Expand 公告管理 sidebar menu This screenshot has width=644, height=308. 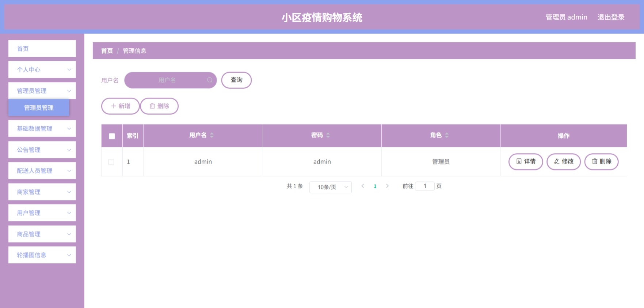(x=42, y=150)
